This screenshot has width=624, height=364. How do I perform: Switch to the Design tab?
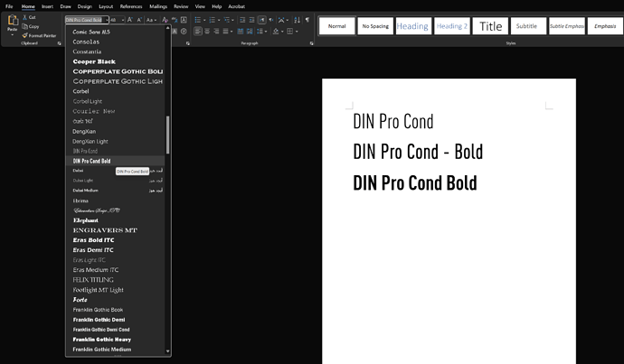click(x=84, y=6)
